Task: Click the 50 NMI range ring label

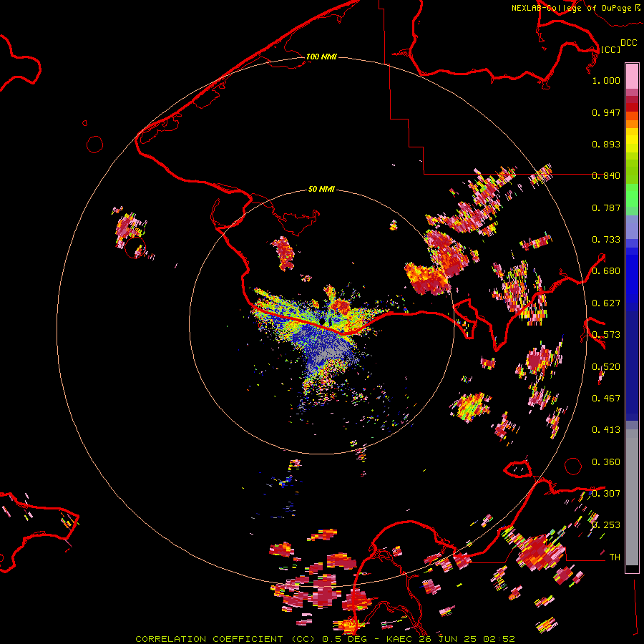Action: pyautogui.click(x=321, y=190)
